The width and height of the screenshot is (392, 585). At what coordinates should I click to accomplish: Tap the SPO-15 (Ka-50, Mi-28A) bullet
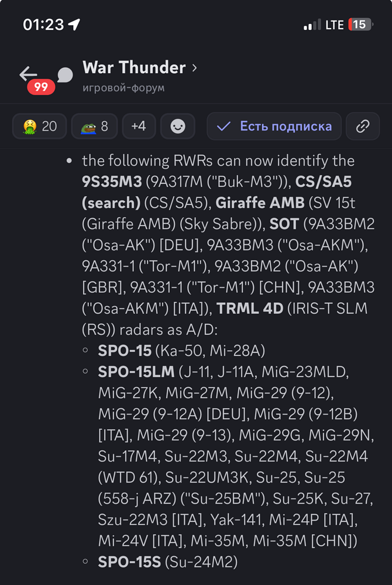[x=181, y=351]
